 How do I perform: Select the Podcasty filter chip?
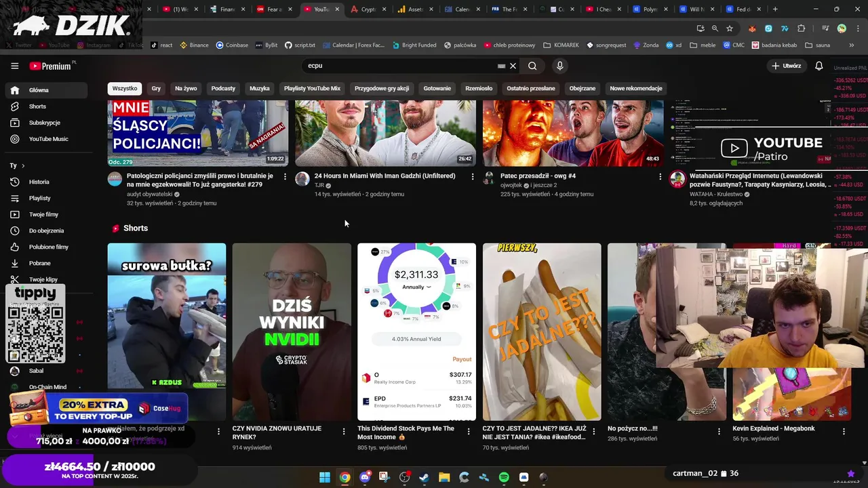pyautogui.click(x=223, y=88)
